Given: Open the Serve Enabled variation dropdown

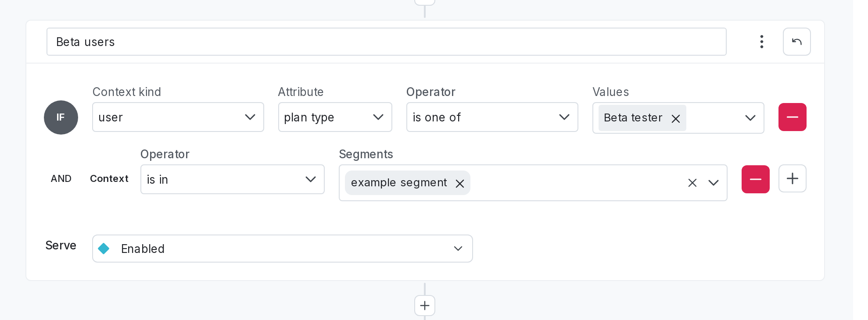Looking at the screenshot, I should click(x=283, y=249).
